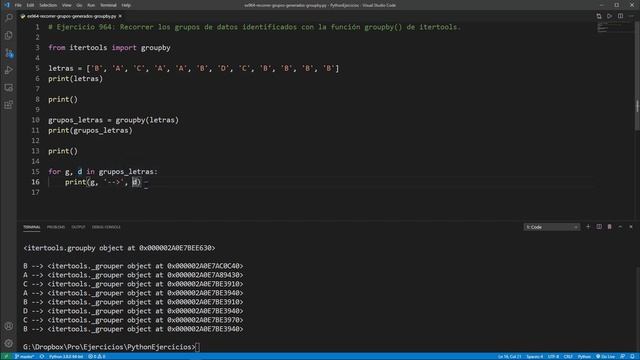Click 'grupos_letras = groupby(letras)' line
This screenshot has width=640, height=360.
(113, 120)
